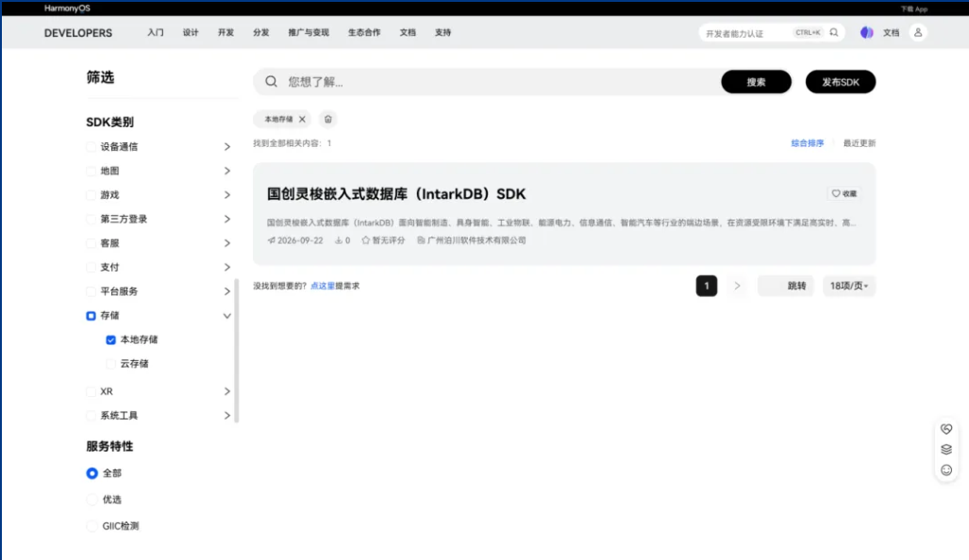Expand the 第三方登录 chevron

[x=226, y=219]
